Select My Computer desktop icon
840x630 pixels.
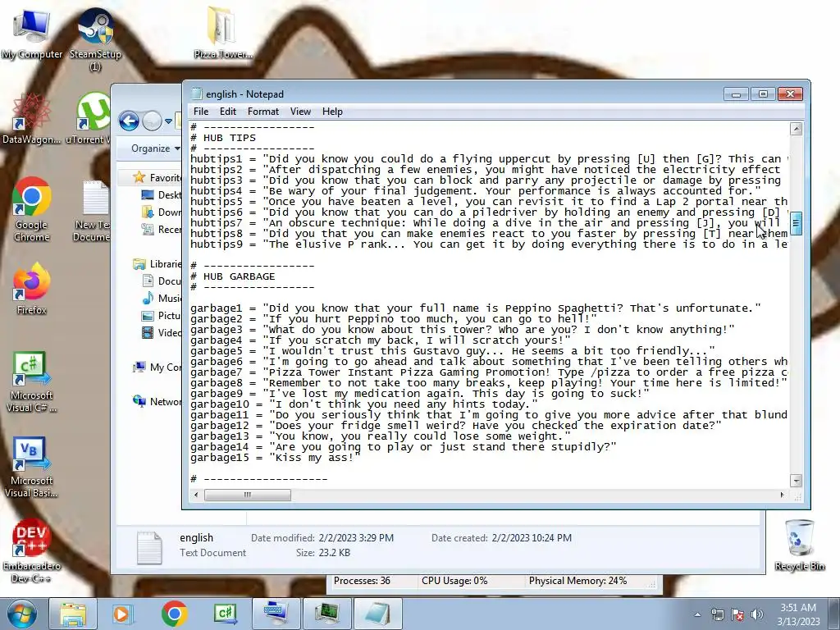32,34
